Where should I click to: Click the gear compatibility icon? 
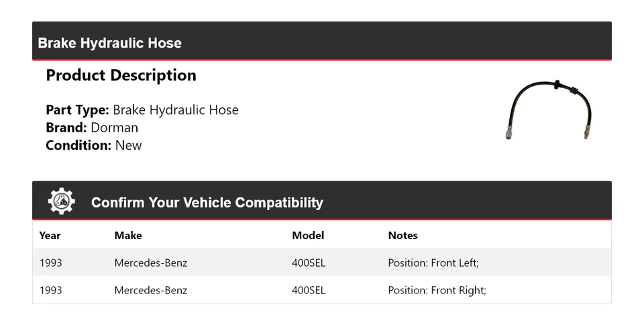tap(61, 201)
